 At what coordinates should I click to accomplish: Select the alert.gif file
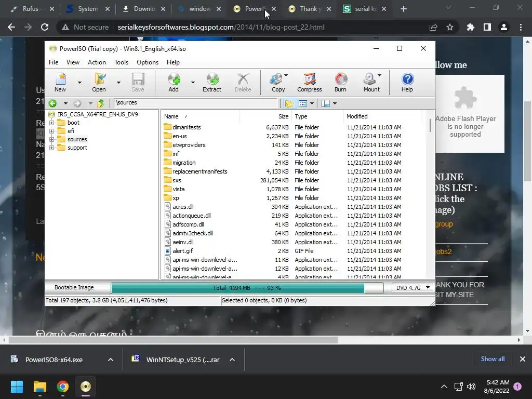click(x=182, y=251)
